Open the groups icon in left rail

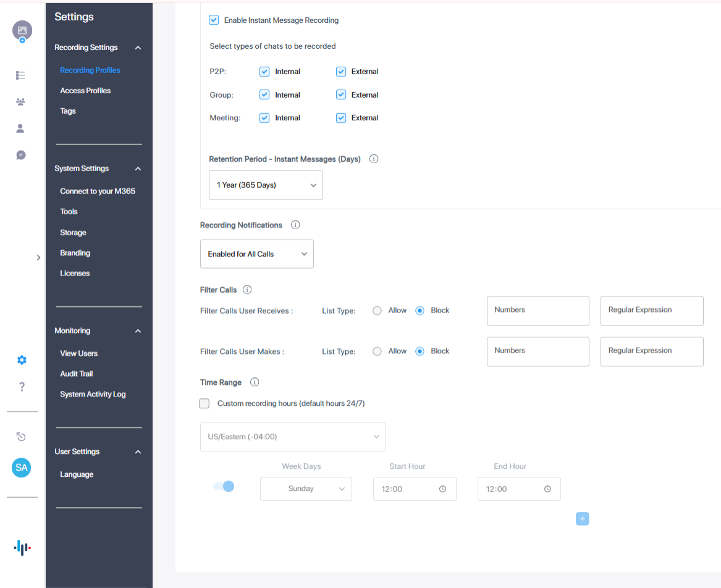[20, 102]
